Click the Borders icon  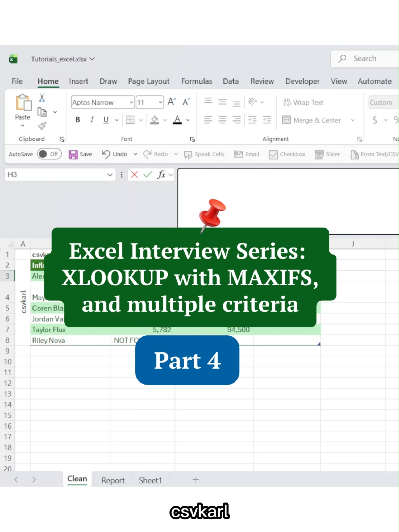point(130,120)
